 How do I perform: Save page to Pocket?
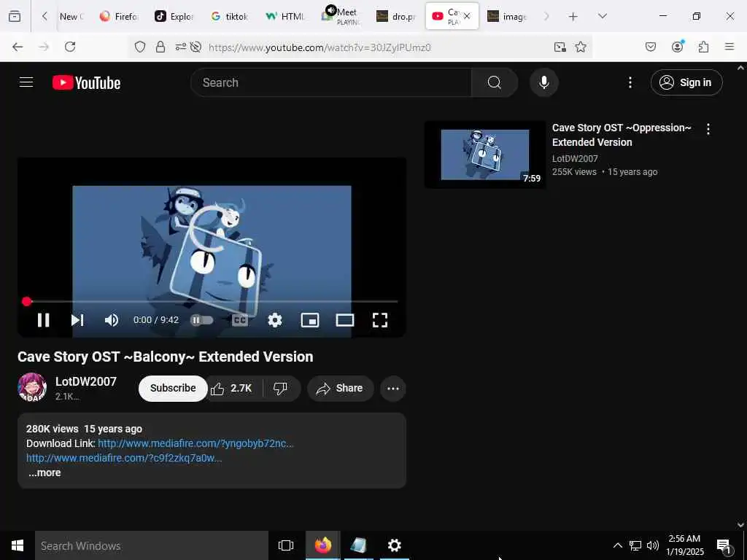coord(650,47)
